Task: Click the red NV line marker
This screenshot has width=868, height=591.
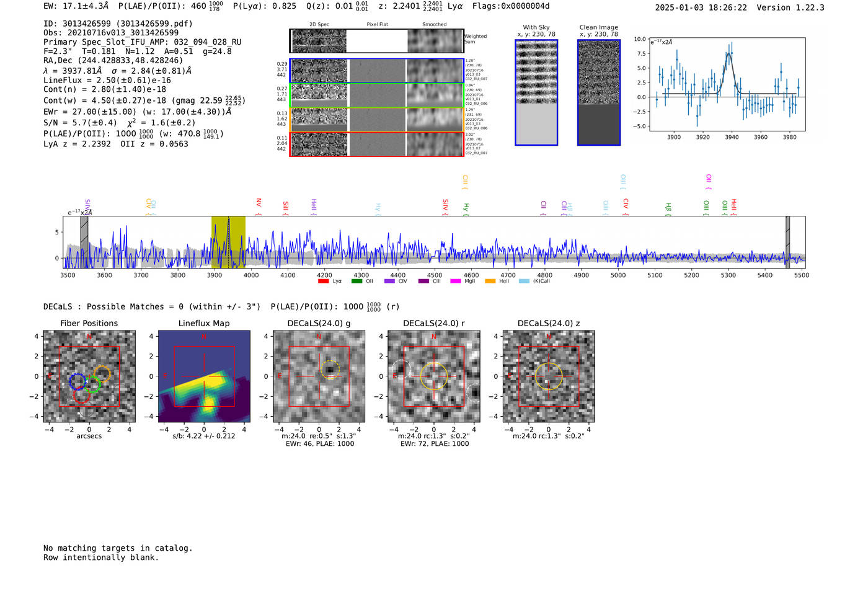Action: click(x=259, y=206)
